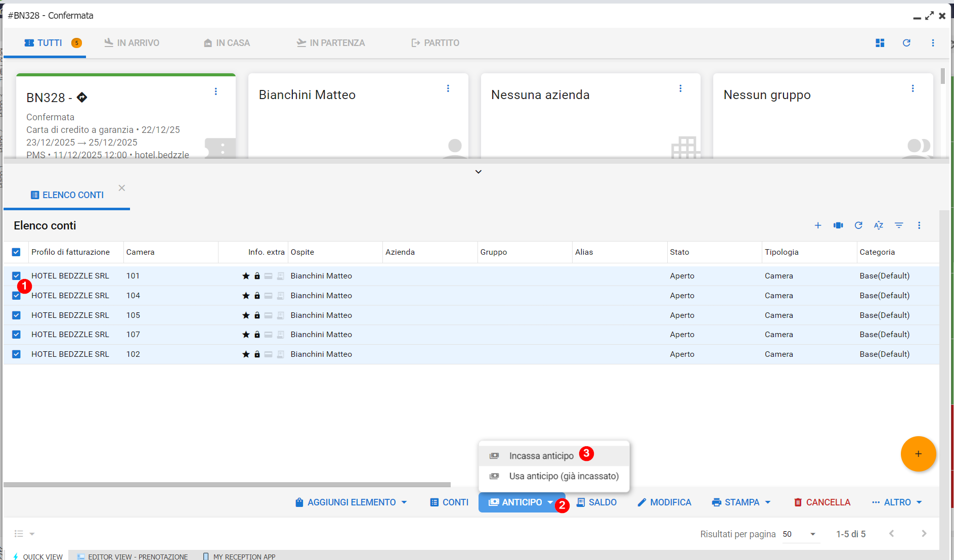The image size is (954, 560).
Task: Uncheck the select-all checkbox in table header
Action: pos(16,252)
